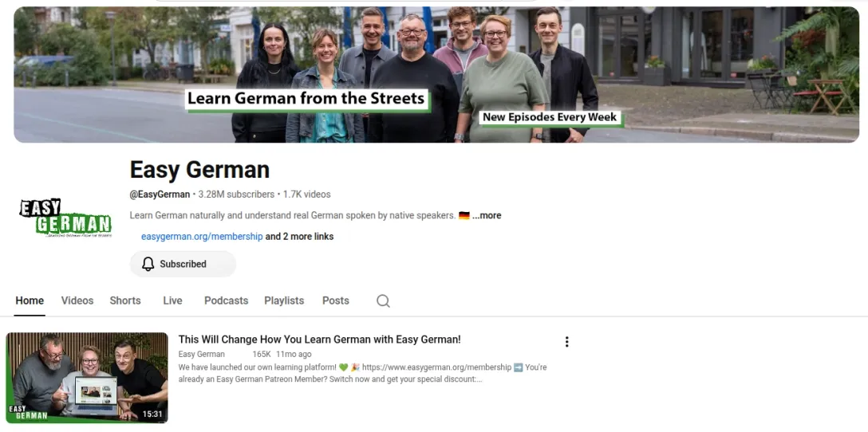Open the Subscribed notification button
The width and height of the screenshot is (868, 432).
pos(183,264)
